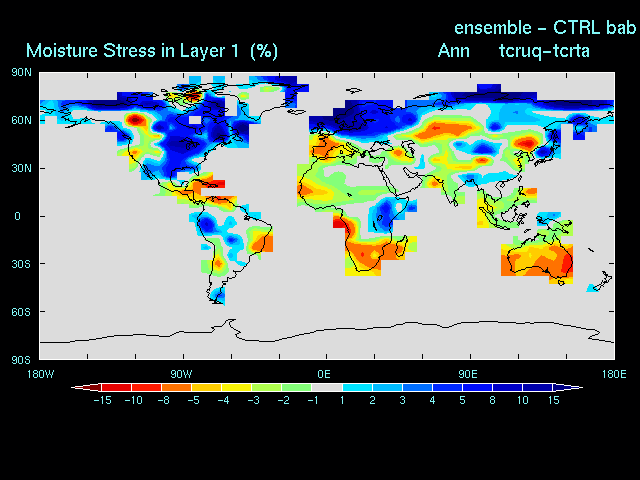Choose the color bar segment between 8 and 10
This screenshot has height=480, width=640.
[508, 387]
